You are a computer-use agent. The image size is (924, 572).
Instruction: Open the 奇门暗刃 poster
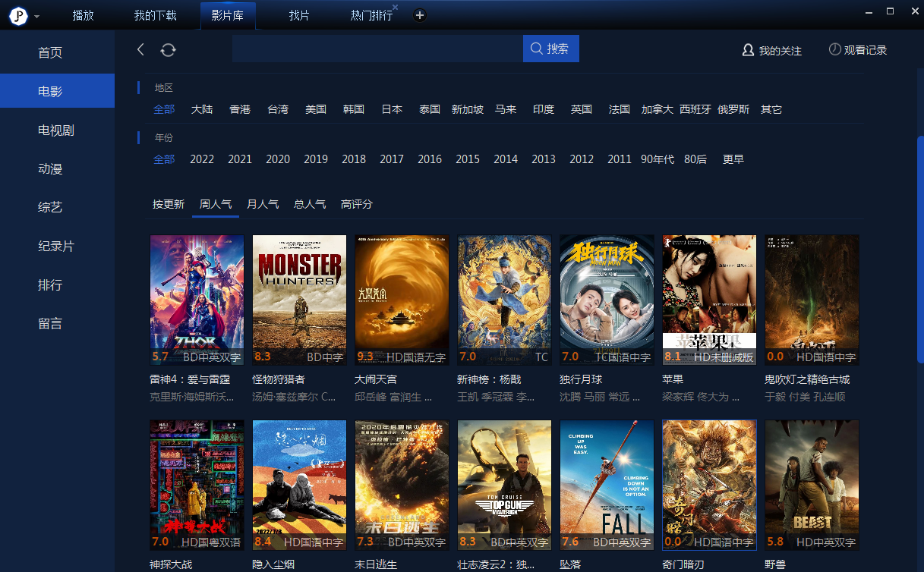click(x=710, y=486)
